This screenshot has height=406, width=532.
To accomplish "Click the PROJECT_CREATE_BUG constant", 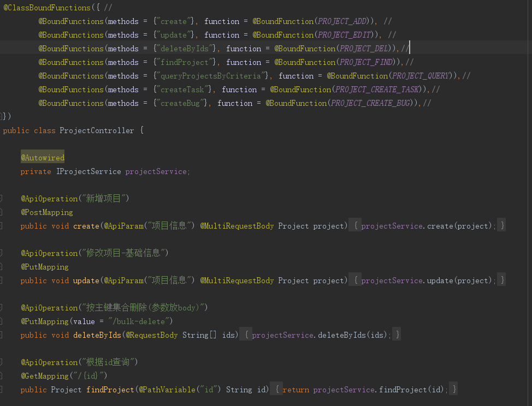I will (373, 103).
